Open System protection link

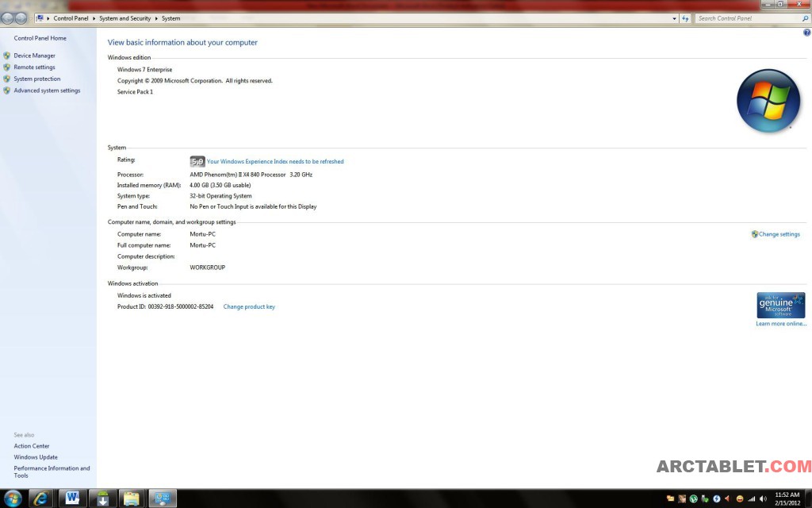click(x=36, y=79)
